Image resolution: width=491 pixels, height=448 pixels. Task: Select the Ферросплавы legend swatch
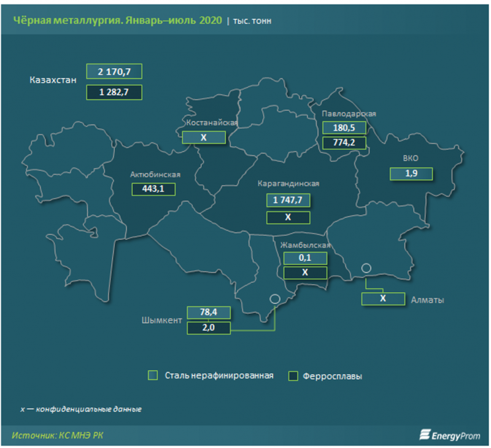point(293,376)
